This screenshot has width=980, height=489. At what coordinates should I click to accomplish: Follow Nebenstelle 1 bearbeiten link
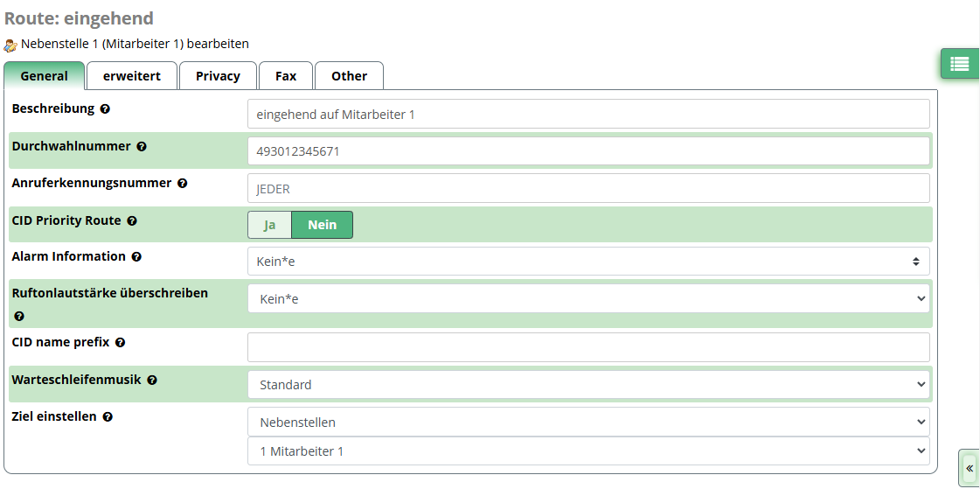click(x=135, y=43)
